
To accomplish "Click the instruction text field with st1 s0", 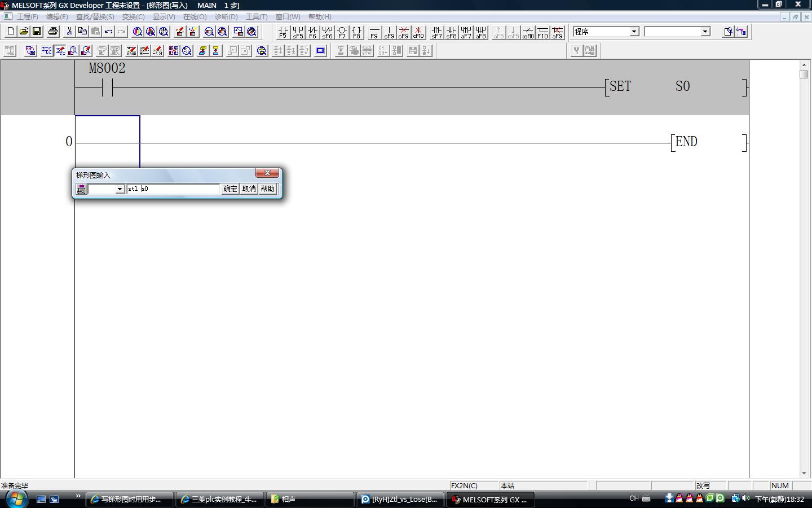I will 173,189.
